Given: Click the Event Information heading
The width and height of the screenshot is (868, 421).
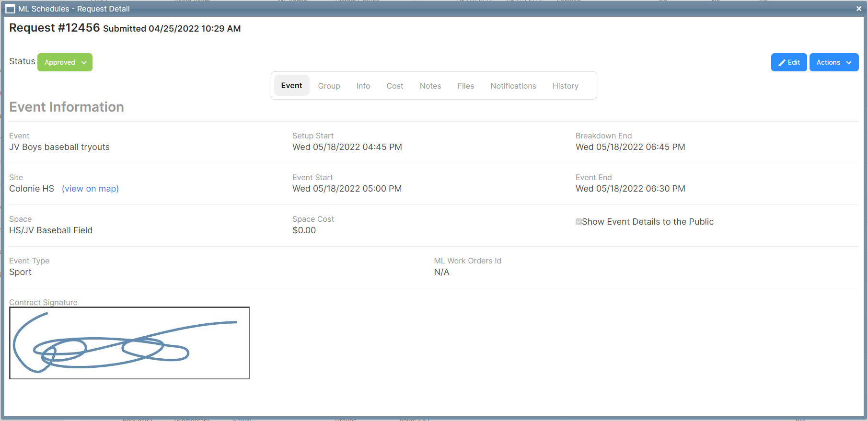Looking at the screenshot, I should (67, 107).
